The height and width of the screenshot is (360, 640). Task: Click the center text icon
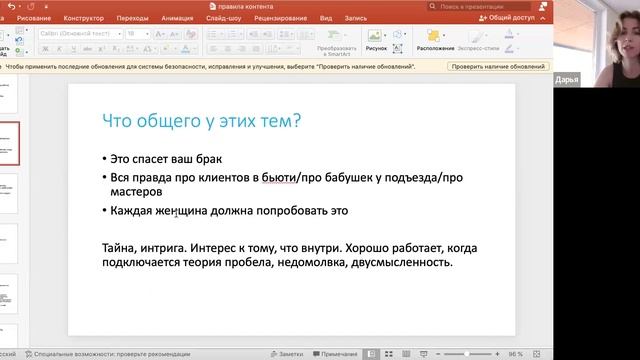228,49
